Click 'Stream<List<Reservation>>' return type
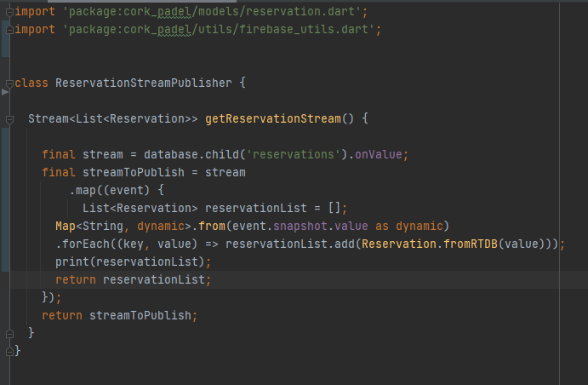 click(113, 119)
